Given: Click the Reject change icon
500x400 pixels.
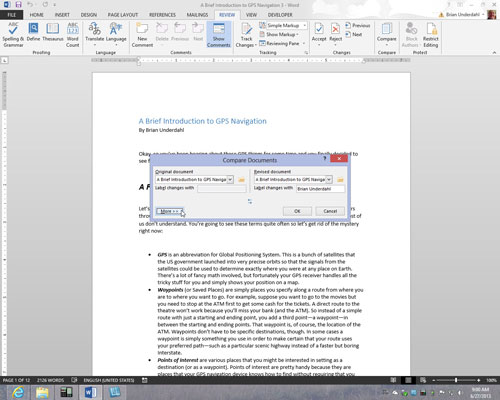Looking at the screenshot, I should pyautogui.click(x=335, y=29).
